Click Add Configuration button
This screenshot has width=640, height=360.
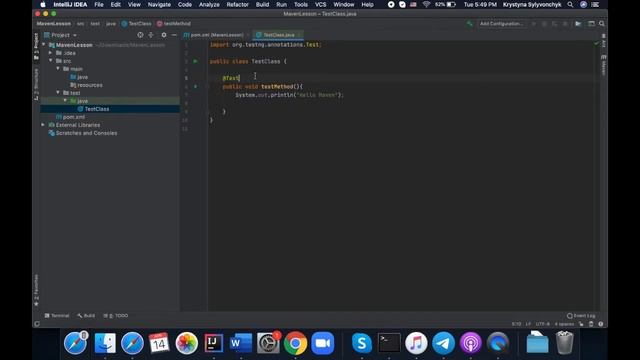point(501,24)
